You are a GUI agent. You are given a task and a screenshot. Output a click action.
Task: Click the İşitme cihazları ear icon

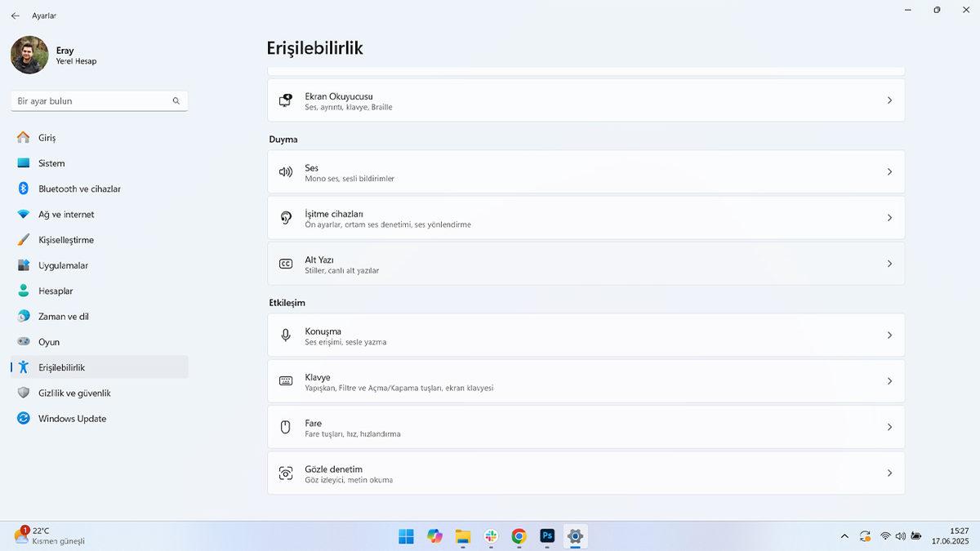click(286, 218)
